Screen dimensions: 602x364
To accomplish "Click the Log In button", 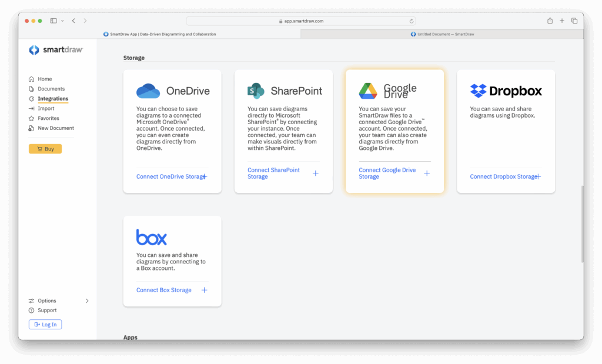I will pyautogui.click(x=45, y=325).
